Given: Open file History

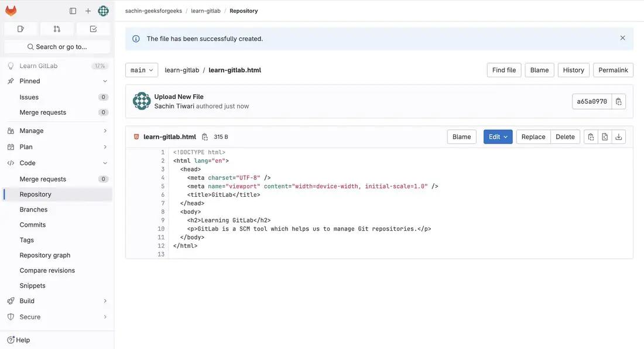Looking at the screenshot, I should point(573,70).
